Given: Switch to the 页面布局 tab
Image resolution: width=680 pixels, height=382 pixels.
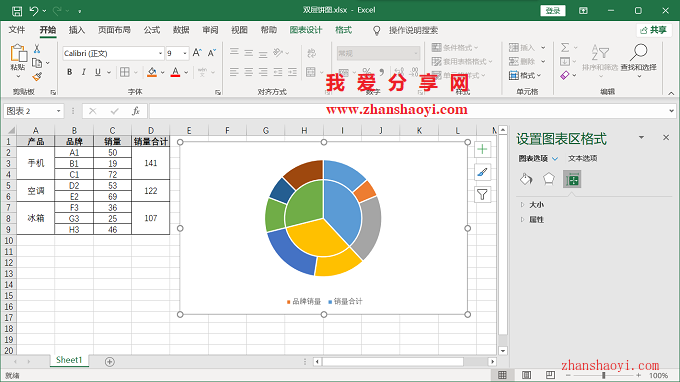Looking at the screenshot, I should 114,30.
